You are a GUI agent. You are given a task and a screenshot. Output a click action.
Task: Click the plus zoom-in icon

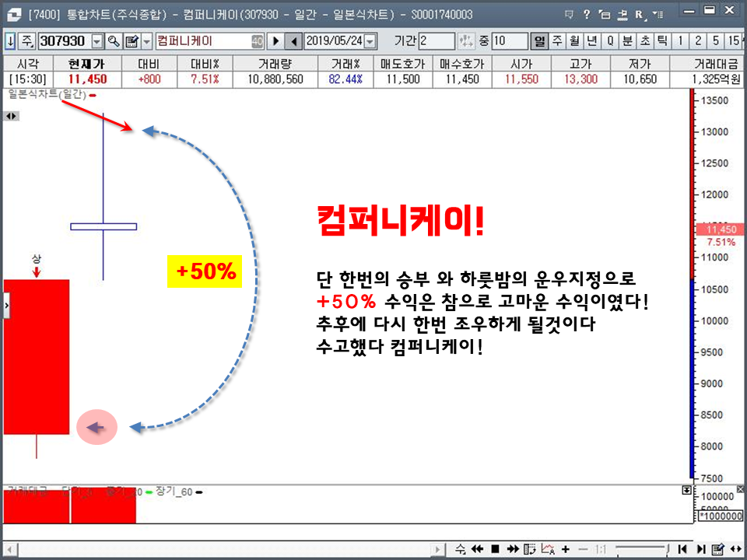pos(566,549)
